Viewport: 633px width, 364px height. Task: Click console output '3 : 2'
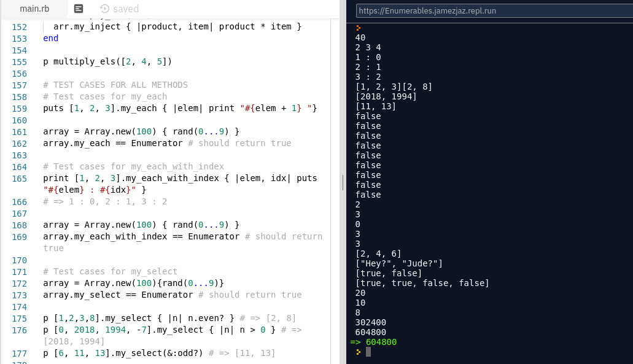[368, 77]
